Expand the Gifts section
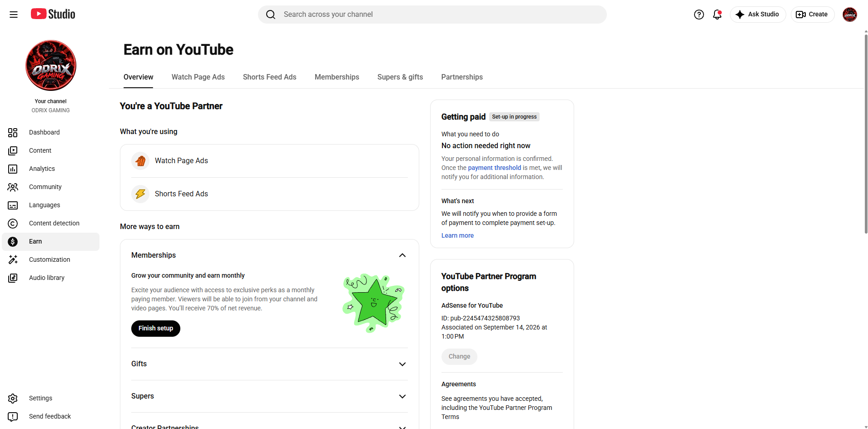Screen dimensions: 868x429 point(402,364)
